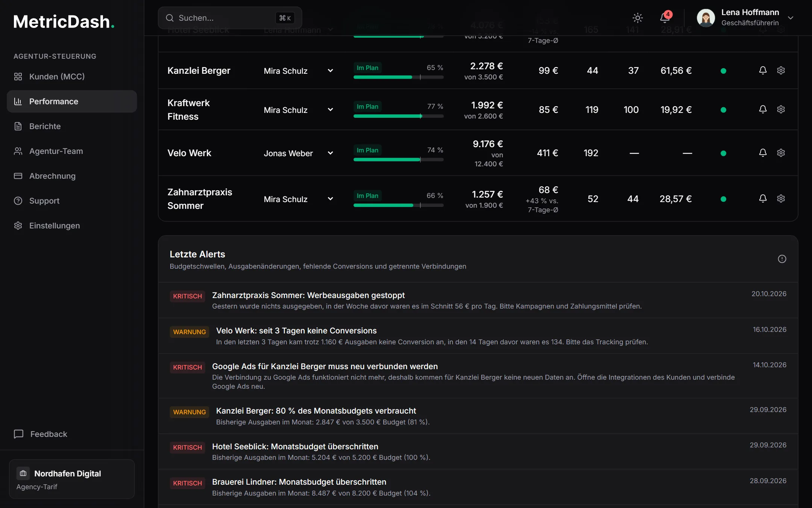This screenshot has height=508, width=812.
Task: Click the KRITISCH tag on Hotel Seeblick alert
Action: coord(187,447)
